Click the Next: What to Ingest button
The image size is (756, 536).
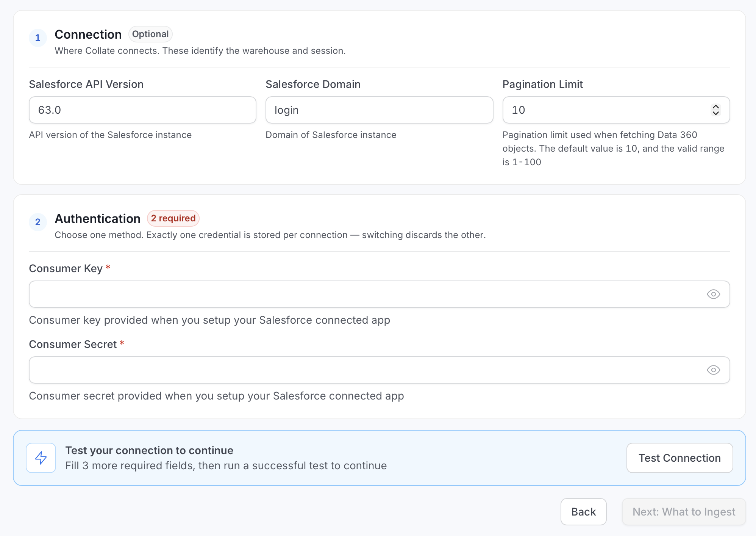pos(684,512)
